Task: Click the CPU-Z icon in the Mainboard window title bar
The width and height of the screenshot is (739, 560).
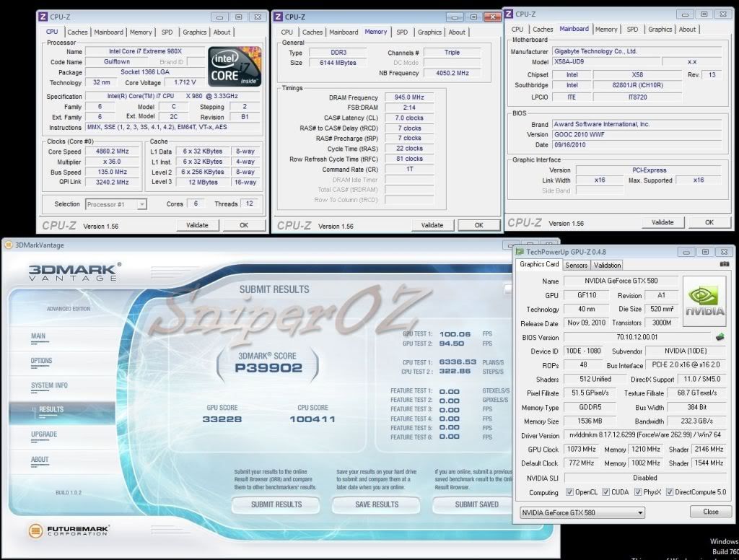Action: pyautogui.click(x=508, y=14)
